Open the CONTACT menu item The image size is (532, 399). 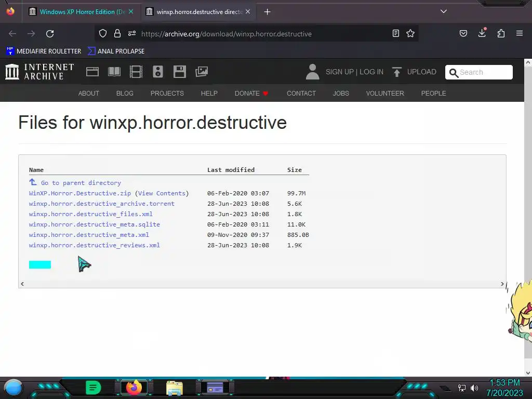301,94
